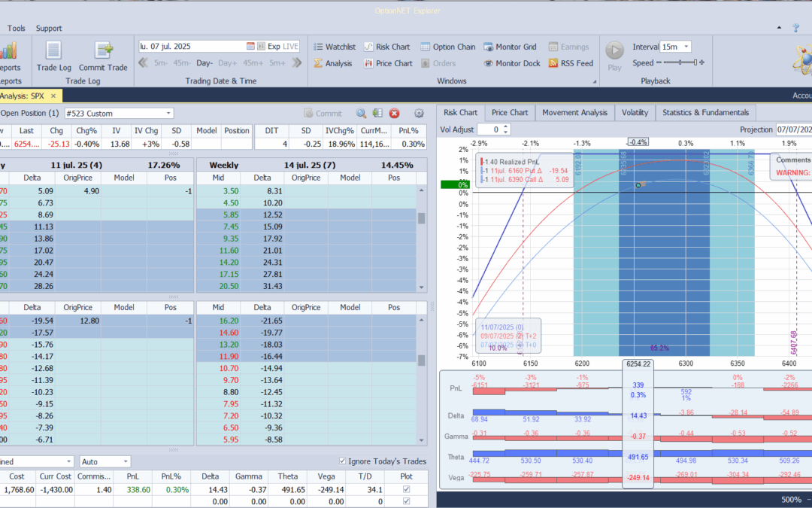Image resolution: width=812 pixels, height=508 pixels.
Task: Open the Watchlist window
Action: pos(335,47)
